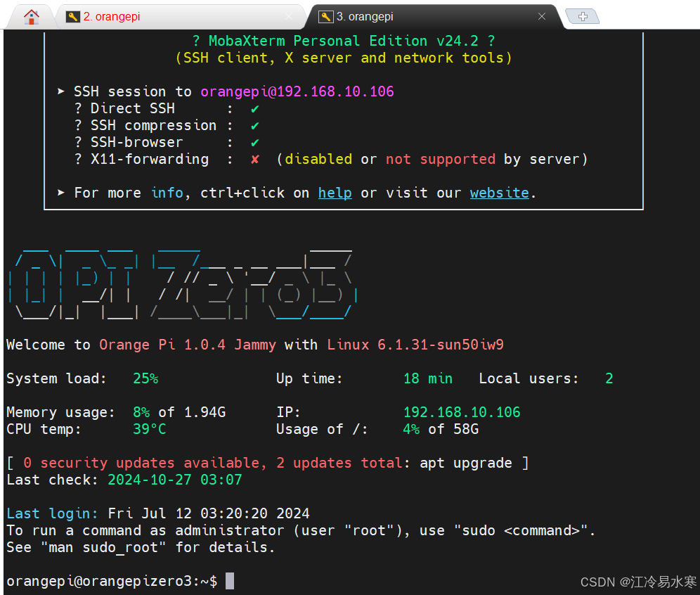Click "Fri Jul 12 03:20:20 2024" login timestamp
The image size is (700, 595).
tap(209, 513)
